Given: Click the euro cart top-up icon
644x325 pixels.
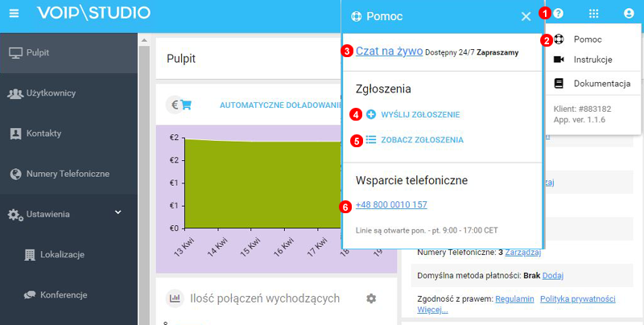Looking at the screenshot, I should pos(180,105).
